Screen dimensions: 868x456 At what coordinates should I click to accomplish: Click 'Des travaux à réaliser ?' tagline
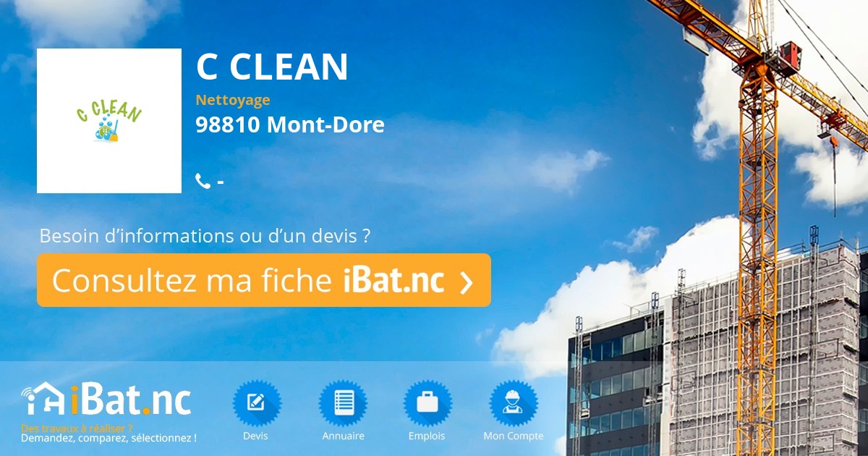[77, 428]
